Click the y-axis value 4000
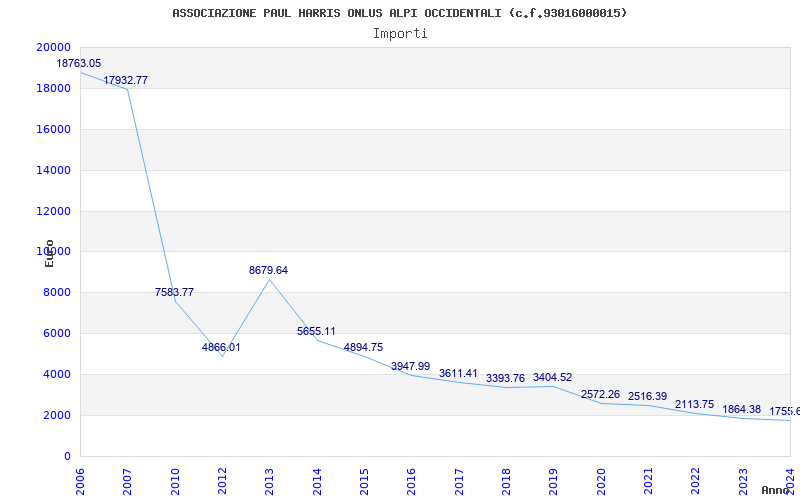 (57, 374)
